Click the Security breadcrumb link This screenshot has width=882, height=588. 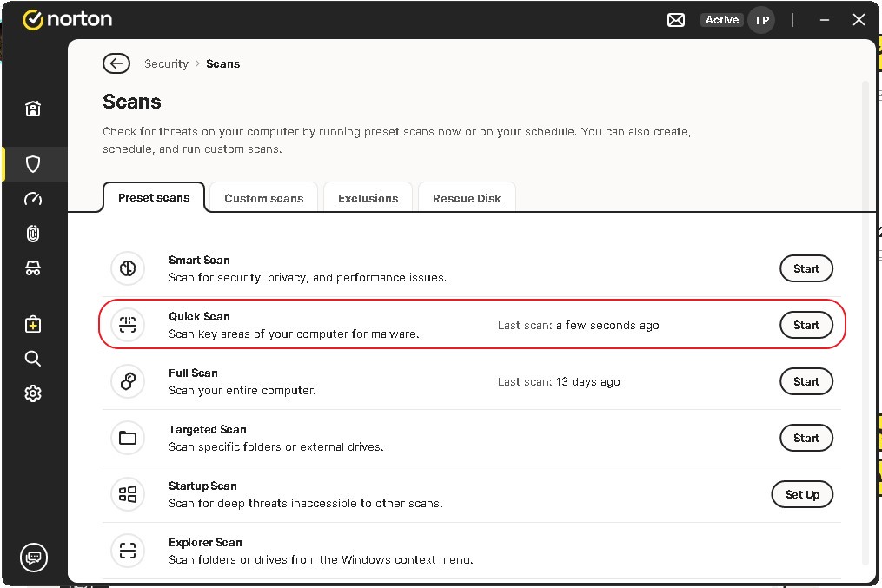[x=167, y=63]
